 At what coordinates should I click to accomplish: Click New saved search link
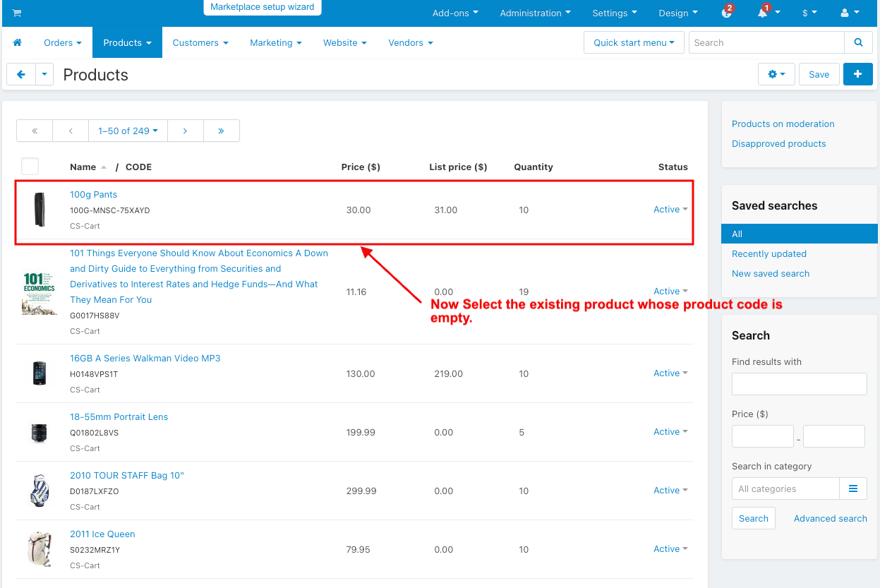(771, 273)
